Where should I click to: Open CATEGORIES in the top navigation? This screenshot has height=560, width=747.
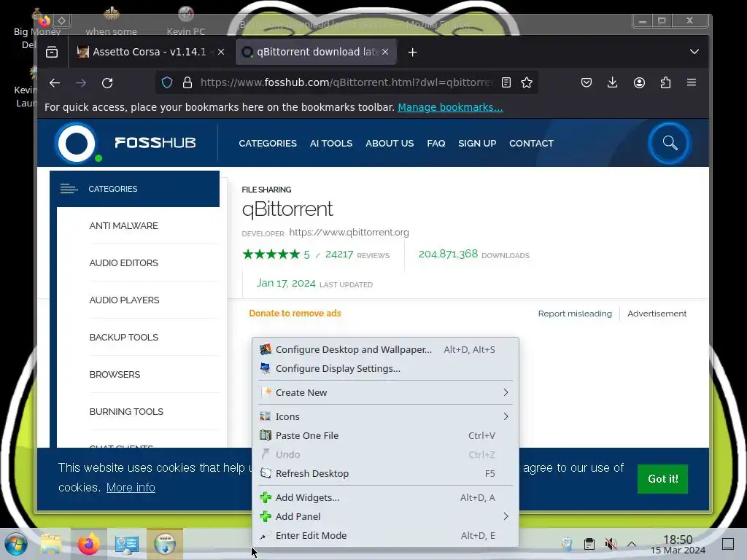(x=268, y=144)
